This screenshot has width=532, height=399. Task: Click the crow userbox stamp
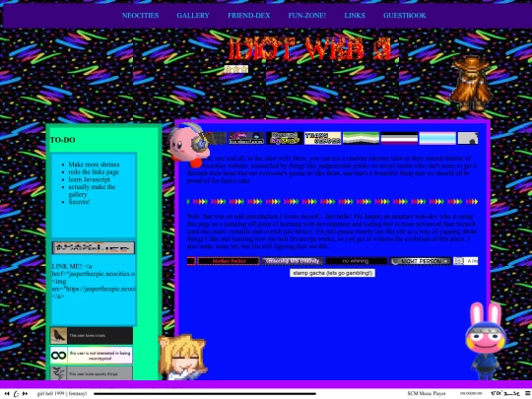(x=92, y=336)
